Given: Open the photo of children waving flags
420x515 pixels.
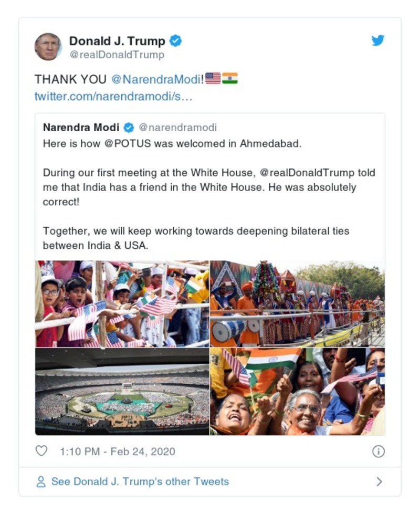Looking at the screenshot, I should point(122,303).
